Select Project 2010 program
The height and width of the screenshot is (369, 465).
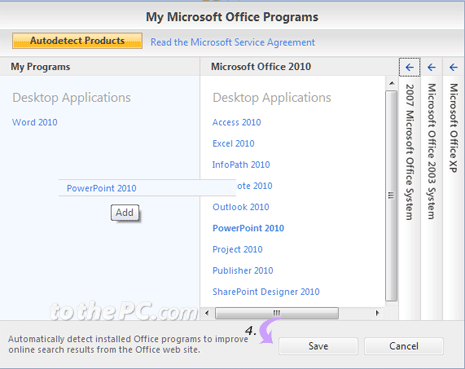[237, 249]
